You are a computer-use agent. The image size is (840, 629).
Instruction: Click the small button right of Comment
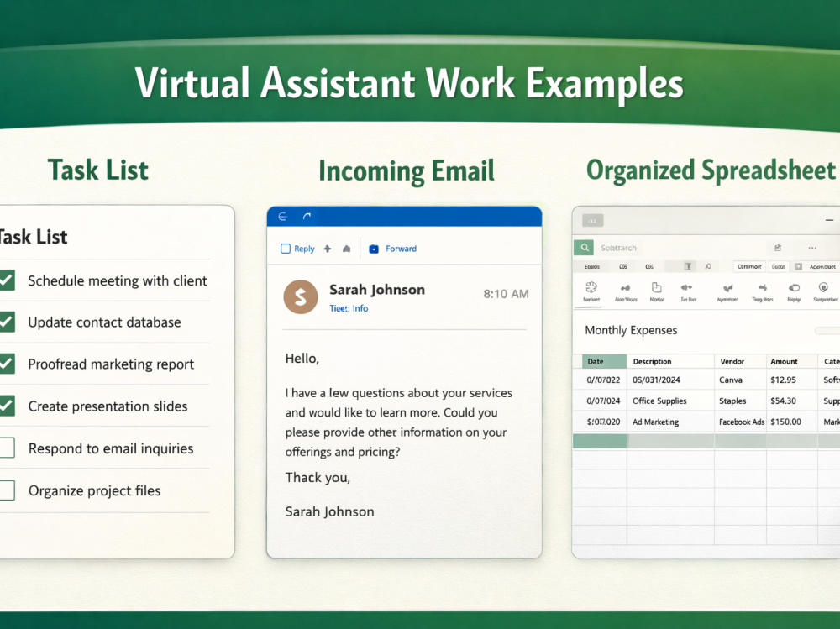(779, 266)
